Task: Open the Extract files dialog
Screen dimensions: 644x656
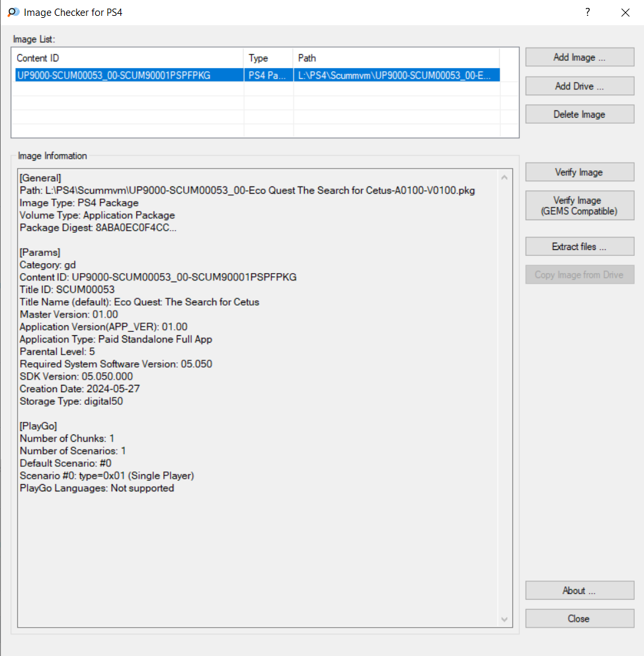Action: [x=580, y=247]
